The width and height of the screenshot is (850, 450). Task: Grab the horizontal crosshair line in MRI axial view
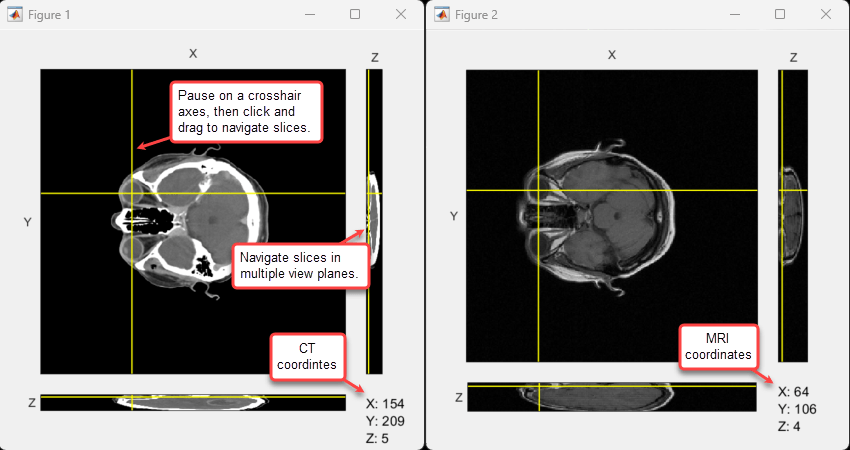tap(700, 190)
